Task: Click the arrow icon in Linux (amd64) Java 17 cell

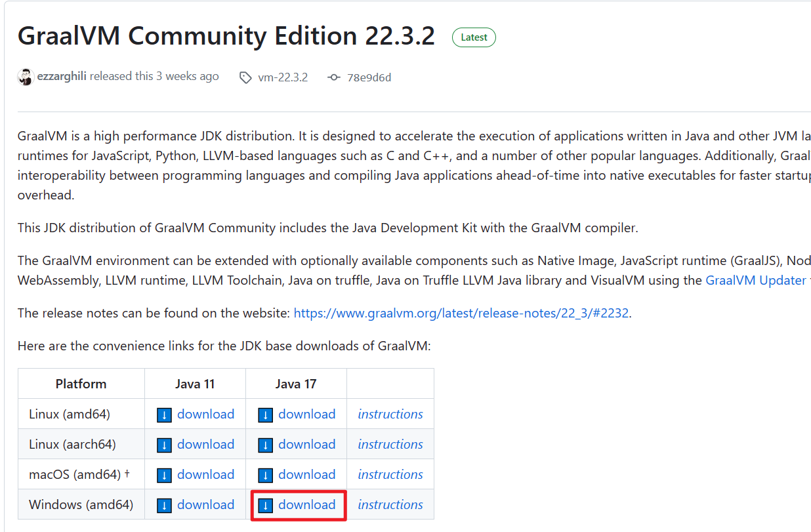Action: (265, 415)
